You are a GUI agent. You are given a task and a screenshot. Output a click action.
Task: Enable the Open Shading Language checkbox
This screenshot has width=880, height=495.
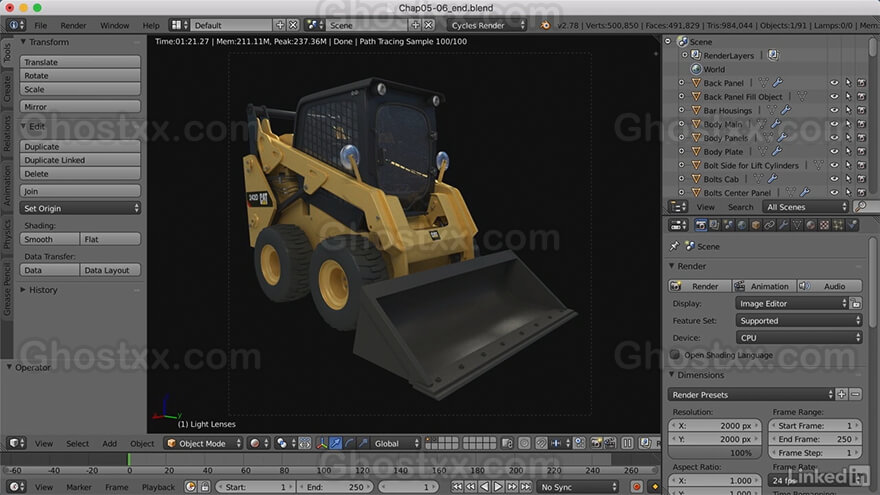tap(675, 355)
